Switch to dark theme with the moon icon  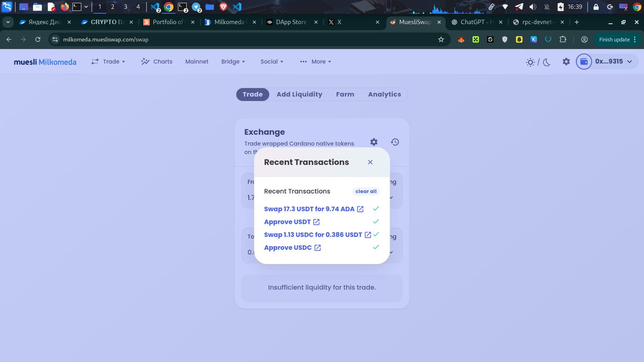point(546,62)
